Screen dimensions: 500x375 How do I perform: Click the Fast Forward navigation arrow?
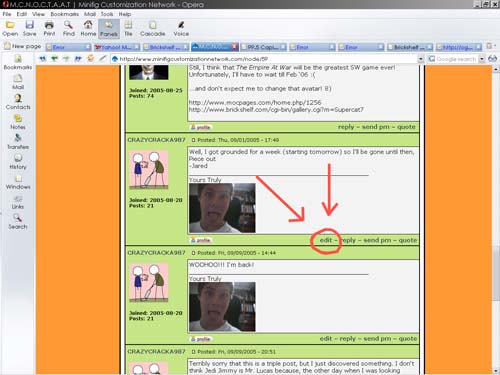click(x=78, y=59)
